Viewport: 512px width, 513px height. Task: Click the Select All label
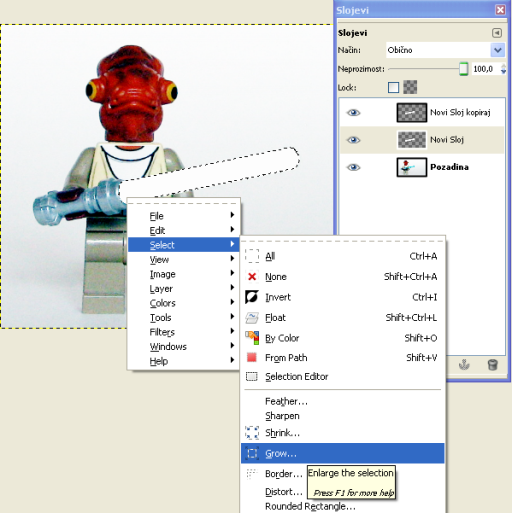click(x=270, y=256)
